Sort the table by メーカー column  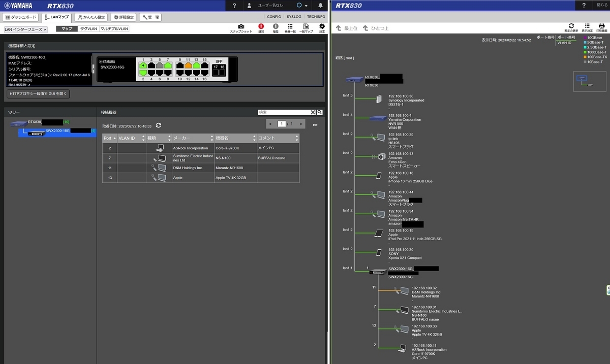point(193,138)
